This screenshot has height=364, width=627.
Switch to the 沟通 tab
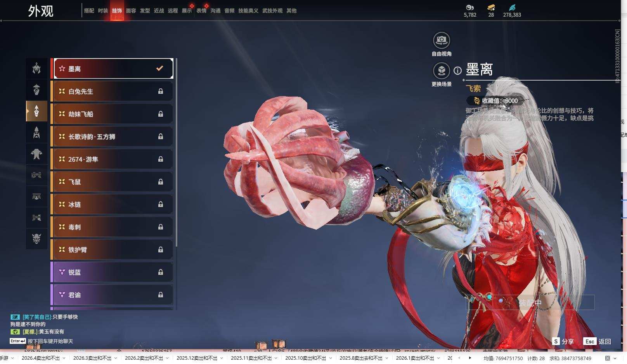(215, 11)
